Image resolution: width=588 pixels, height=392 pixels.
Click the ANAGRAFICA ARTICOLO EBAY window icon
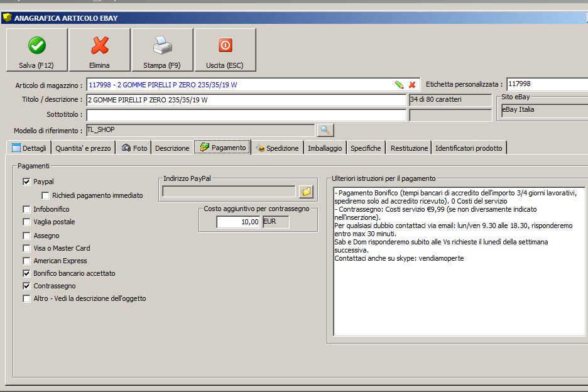7,18
